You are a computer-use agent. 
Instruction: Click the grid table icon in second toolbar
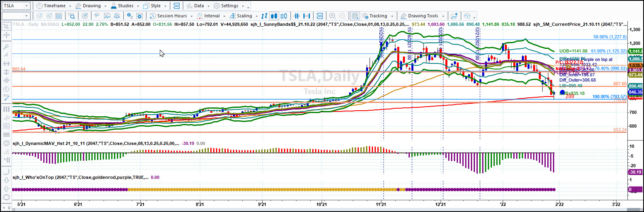pyautogui.click(x=59, y=16)
